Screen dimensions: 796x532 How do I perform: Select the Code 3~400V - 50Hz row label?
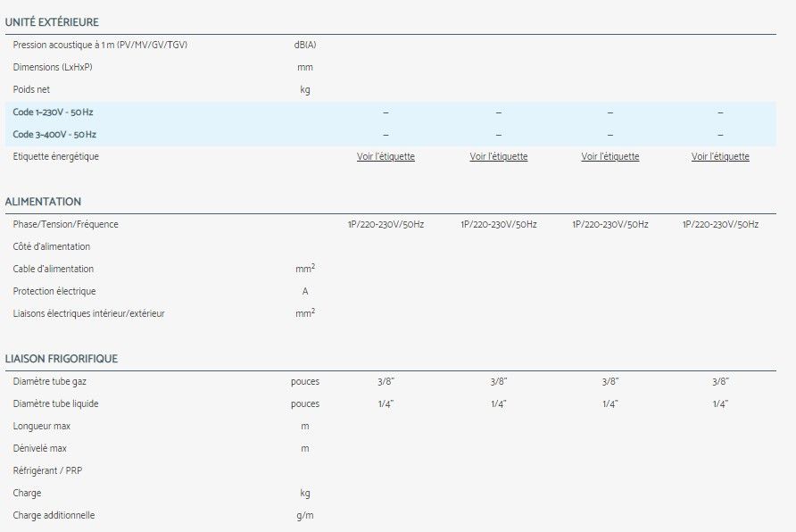point(54,135)
